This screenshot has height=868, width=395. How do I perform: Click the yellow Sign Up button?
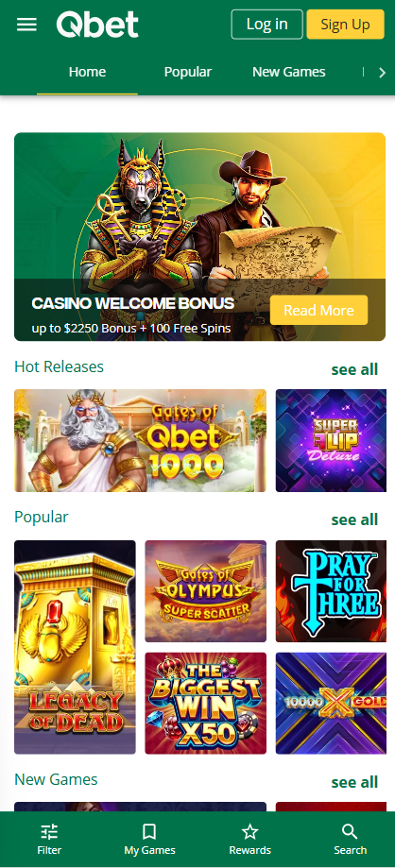[345, 25]
